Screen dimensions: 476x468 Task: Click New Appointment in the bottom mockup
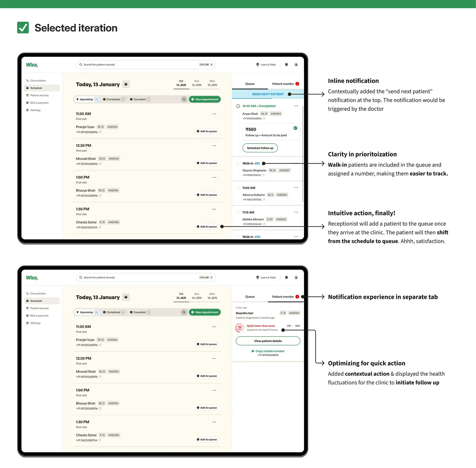click(x=205, y=312)
